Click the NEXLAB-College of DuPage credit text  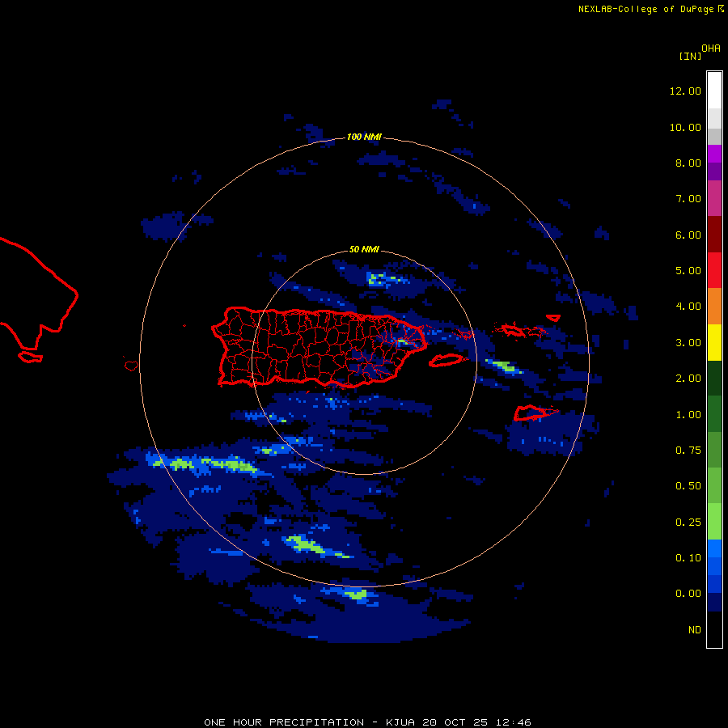[651, 9]
